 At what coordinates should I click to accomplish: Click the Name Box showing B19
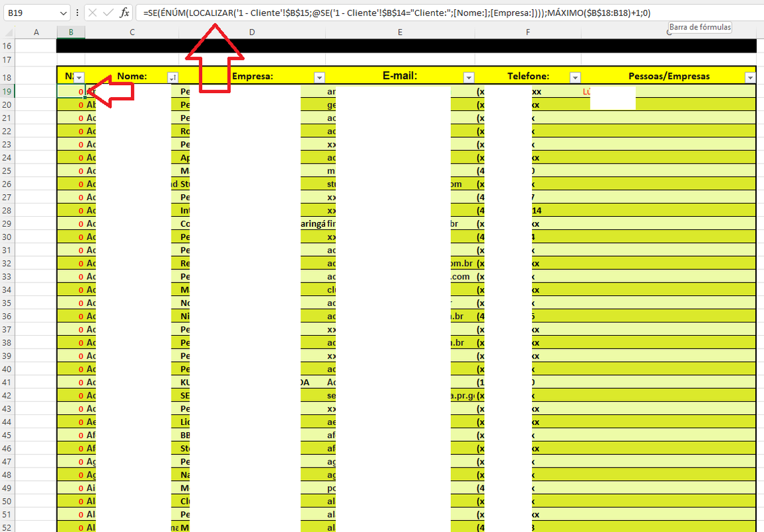click(31, 13)
